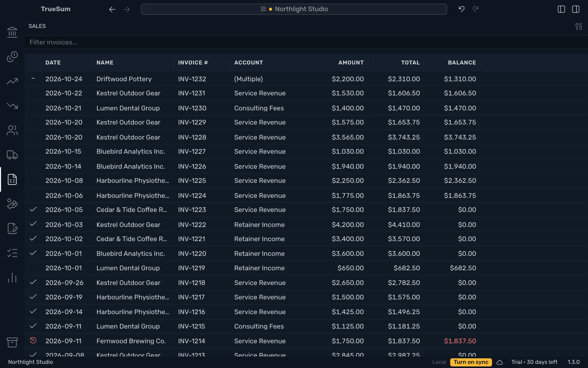Click the cloud sync status icon

click(500, 362)
